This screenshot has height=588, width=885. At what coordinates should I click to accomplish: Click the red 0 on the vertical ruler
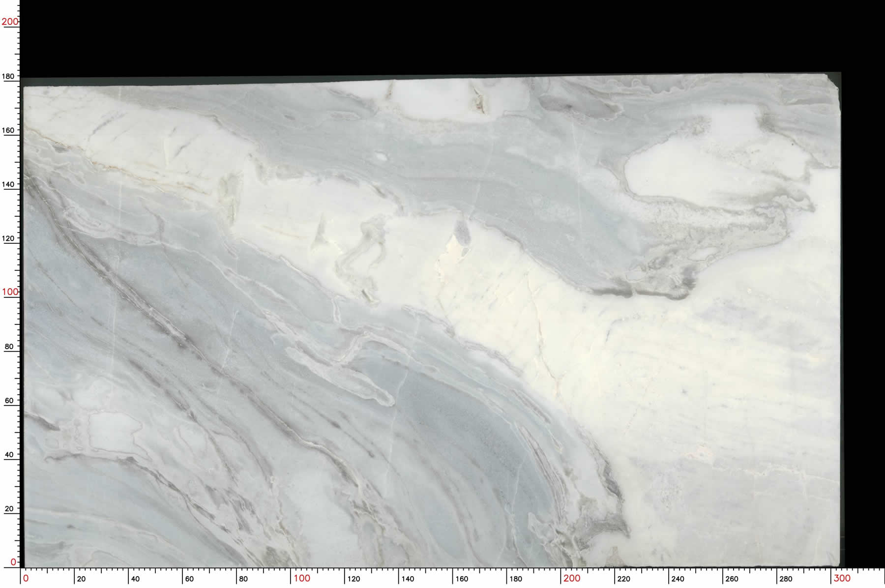click(13, 562)
